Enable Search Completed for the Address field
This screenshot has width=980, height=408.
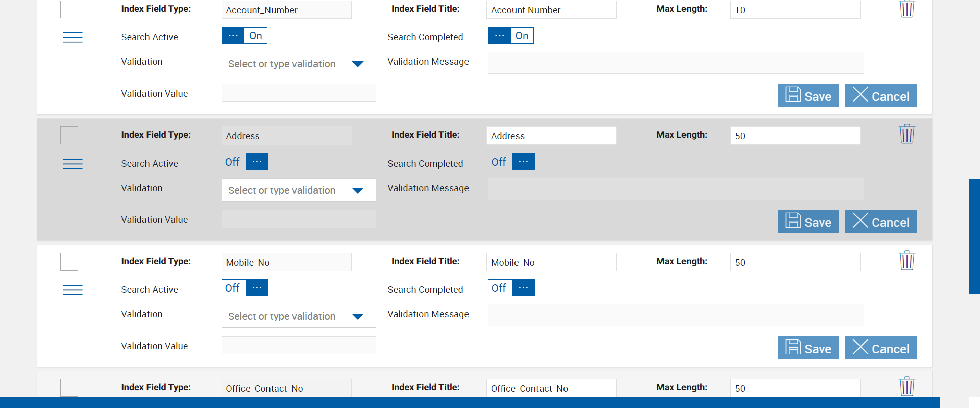[x=511, y=162]
